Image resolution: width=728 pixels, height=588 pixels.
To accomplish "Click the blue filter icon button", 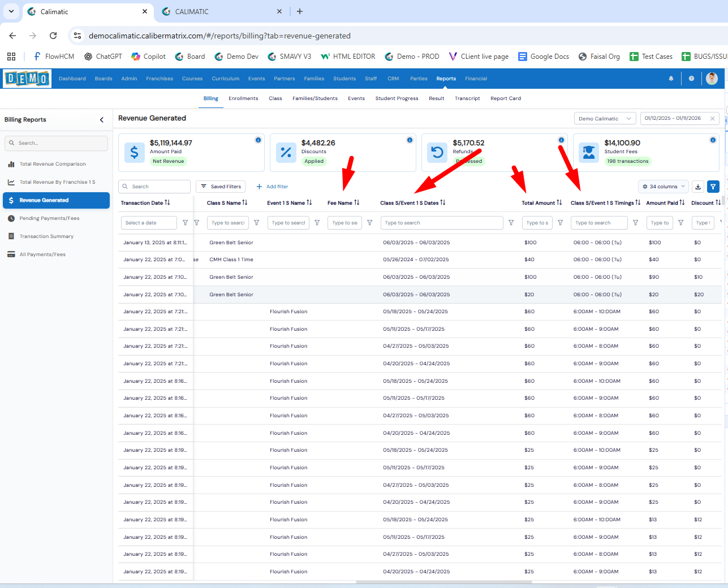I will (x=713, y=187).
